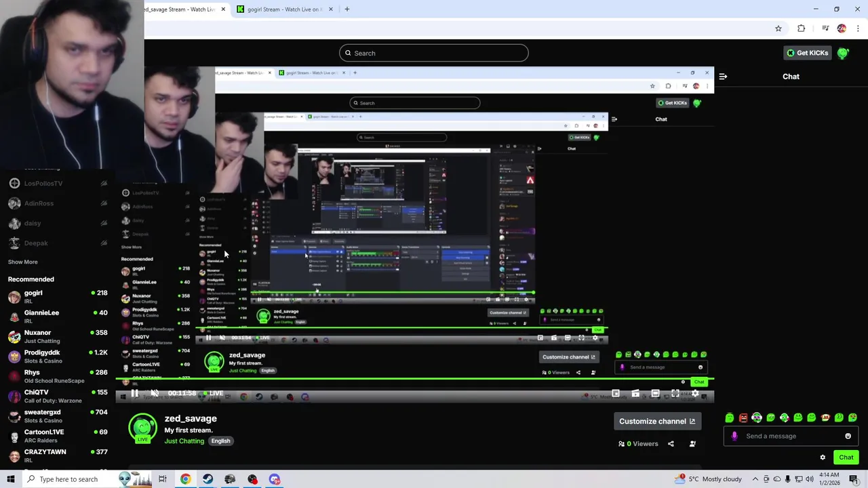Open ChiQTV channel in sidebar
This screenshot has width=868, height=488.
pyautogui.click(x=57, y=396)
